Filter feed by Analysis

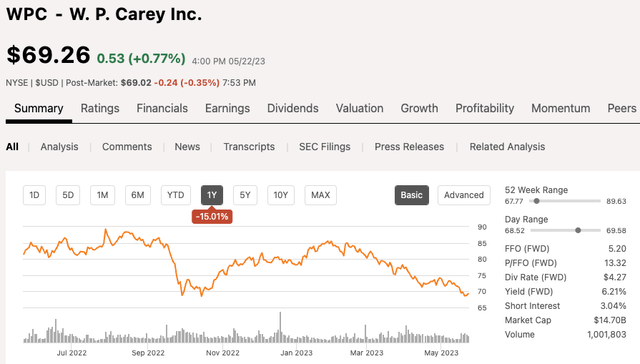59,146
